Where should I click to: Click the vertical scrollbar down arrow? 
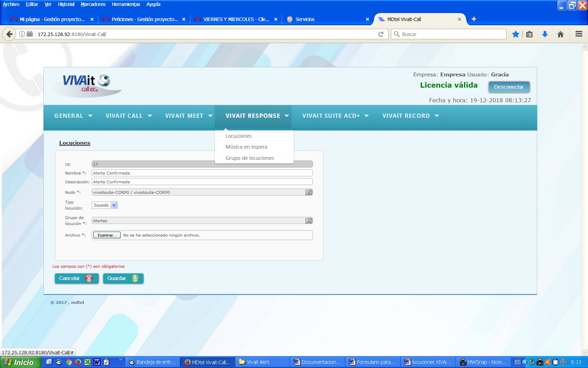pyautogui.click(x=584, y=352)
